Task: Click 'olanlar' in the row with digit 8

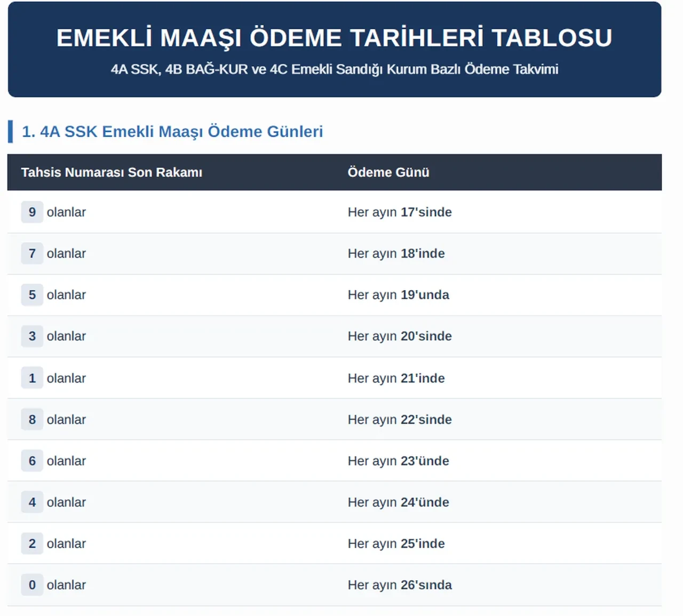Action: 66,420
